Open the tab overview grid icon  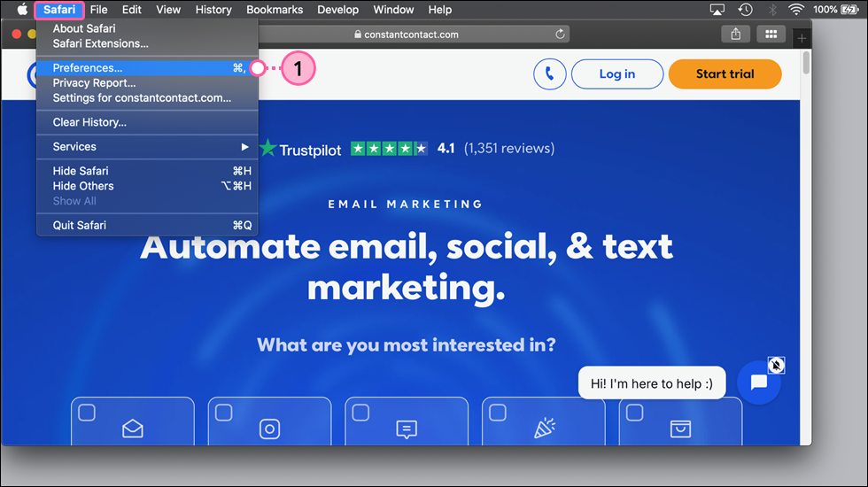tap(771, 35)
